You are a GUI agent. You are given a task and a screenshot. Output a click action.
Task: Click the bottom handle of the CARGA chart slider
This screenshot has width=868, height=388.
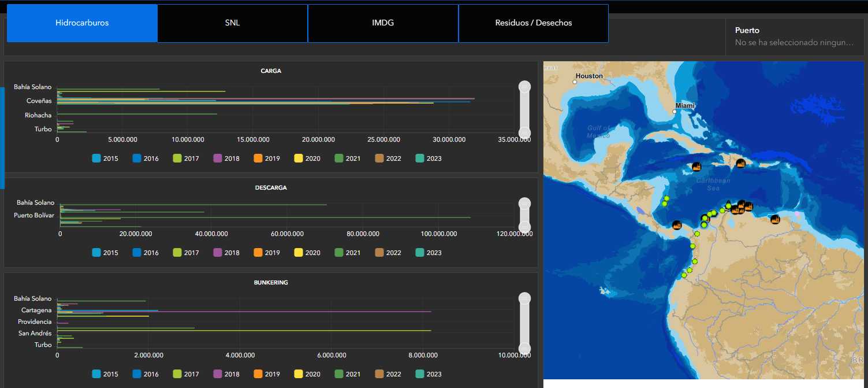[524, 132]
